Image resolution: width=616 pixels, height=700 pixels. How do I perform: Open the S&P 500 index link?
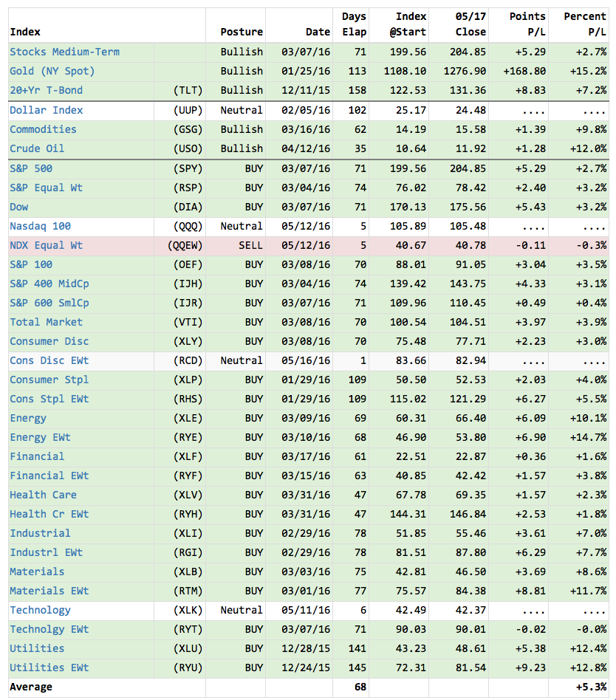pyautogui.click(x=31, y=168)
